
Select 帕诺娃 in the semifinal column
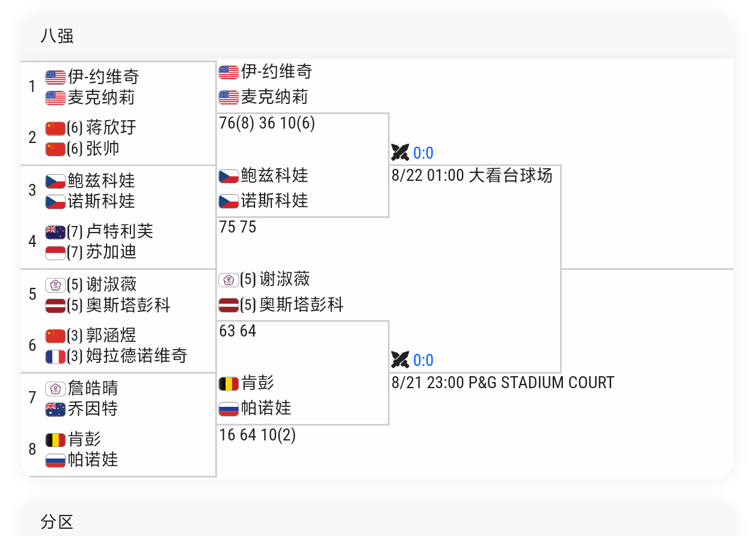tap(266, 409)
